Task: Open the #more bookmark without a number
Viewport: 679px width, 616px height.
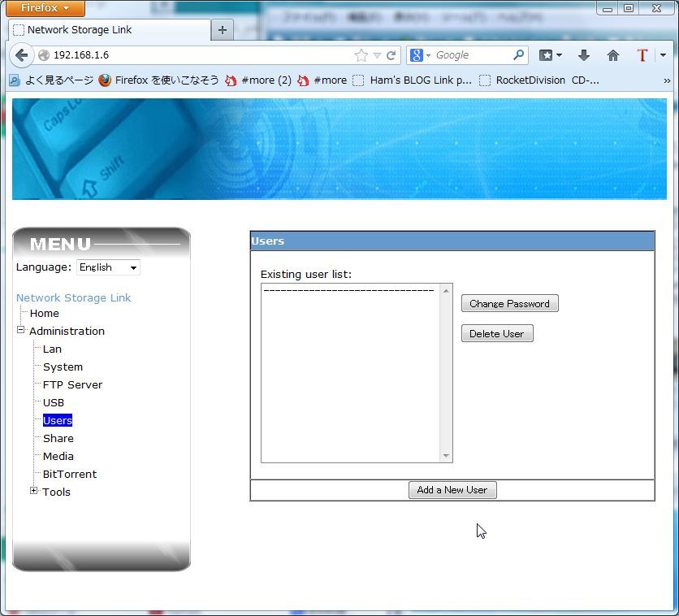Action: point(322,80)
